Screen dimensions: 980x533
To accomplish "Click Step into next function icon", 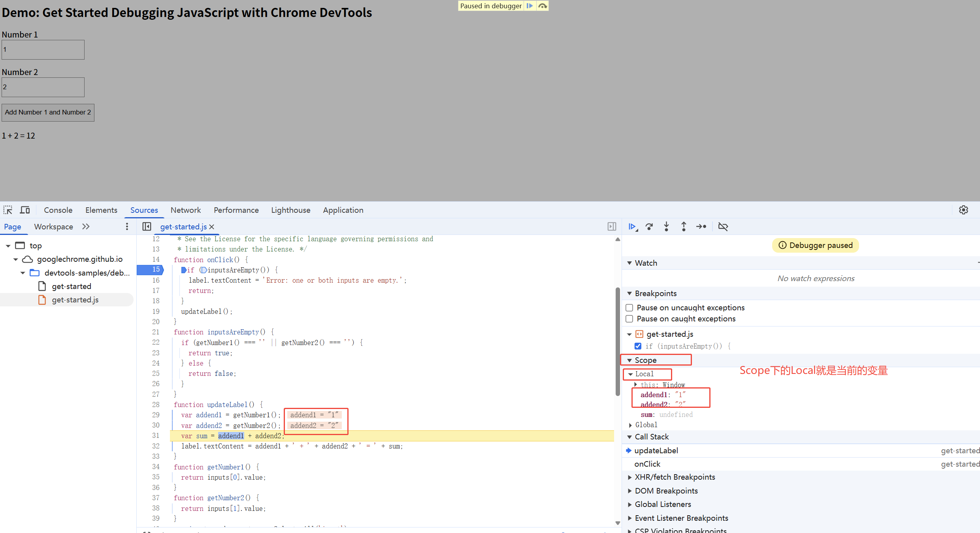I will (x=666, y=227).
